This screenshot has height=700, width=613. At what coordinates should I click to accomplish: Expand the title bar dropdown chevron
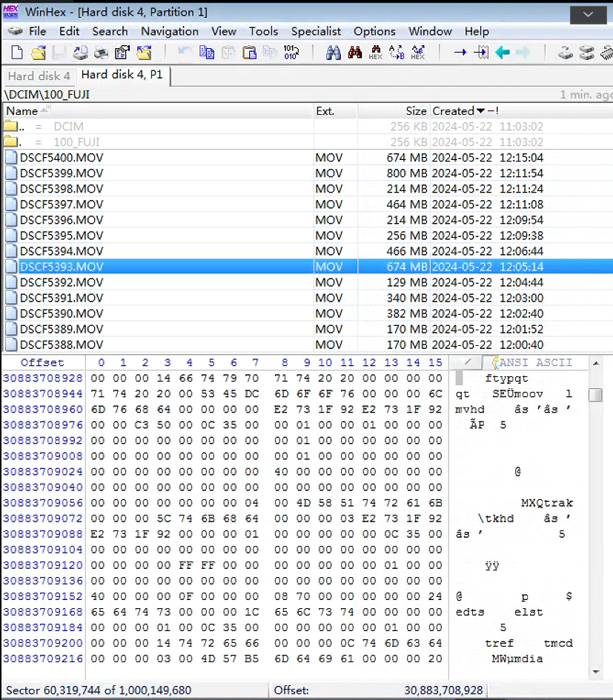588,15
